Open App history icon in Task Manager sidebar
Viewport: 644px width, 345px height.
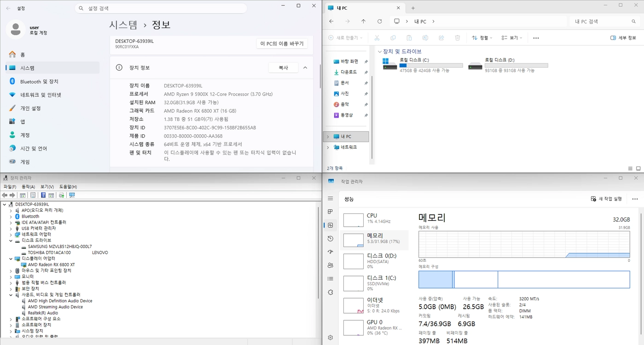[330, 238]
